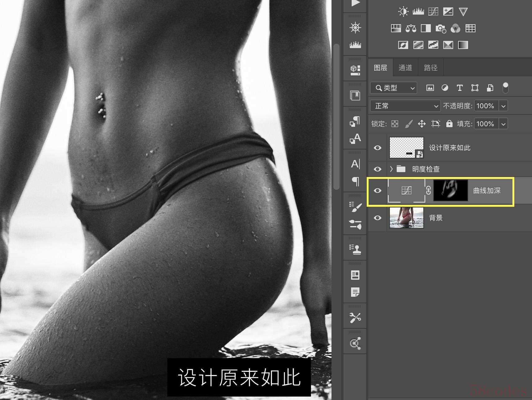Add a Channel Mixer adjustment
The image size is (532, 400).
455,29
